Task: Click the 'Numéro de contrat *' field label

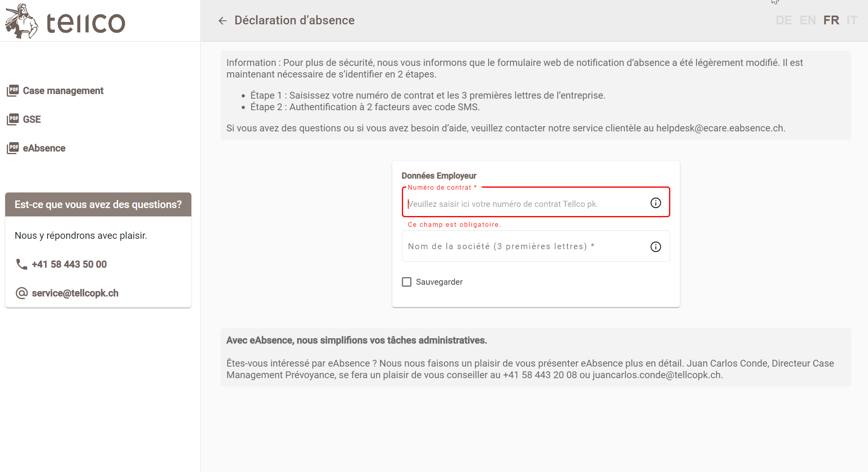Action: pos(442,188)
